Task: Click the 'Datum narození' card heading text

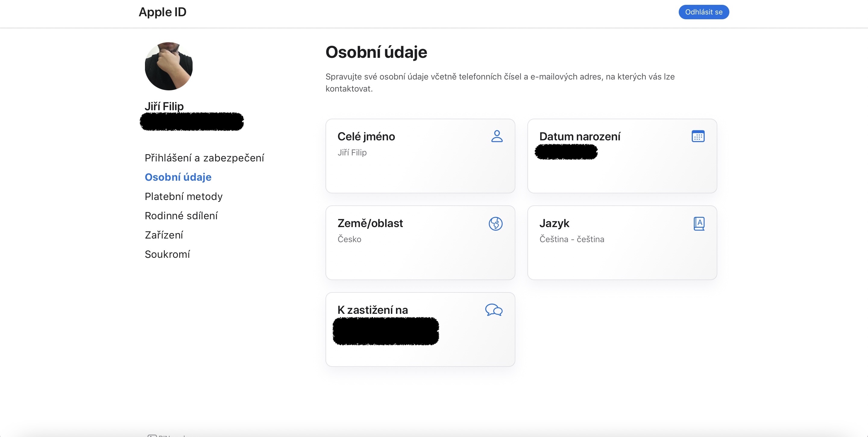Action: tap(580, 136)
